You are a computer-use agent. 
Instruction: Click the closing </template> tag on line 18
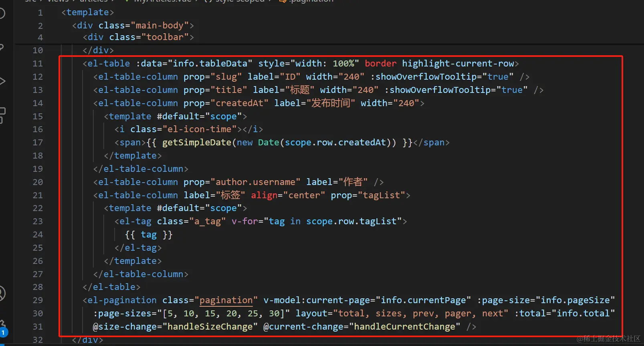pos(133,155)
